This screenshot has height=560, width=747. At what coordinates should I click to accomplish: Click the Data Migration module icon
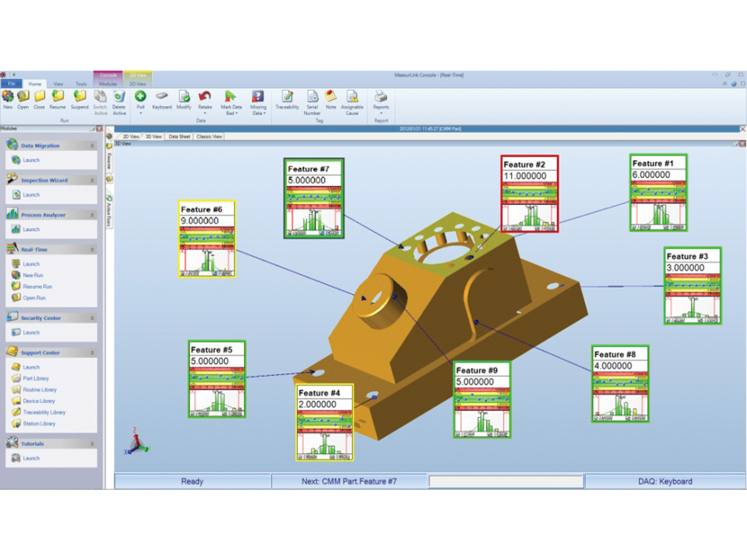point(12,145)
